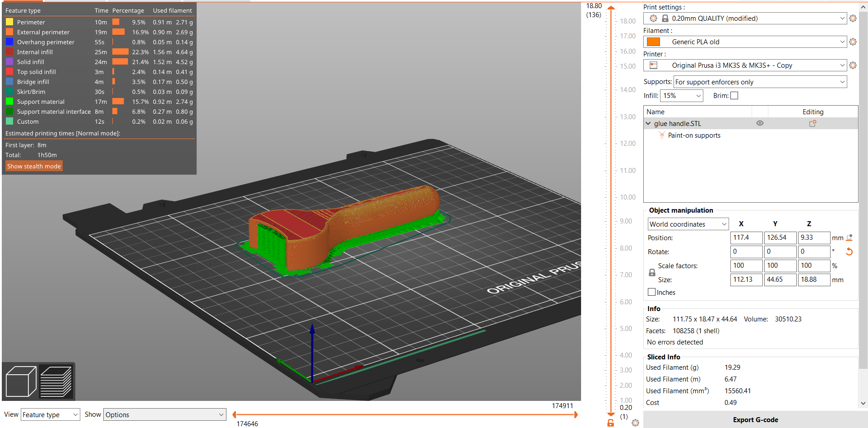Toggle visibility of glue handle.STL eye icon
The width and height of the screenshot is (868, 428).
tap(760, 123)
